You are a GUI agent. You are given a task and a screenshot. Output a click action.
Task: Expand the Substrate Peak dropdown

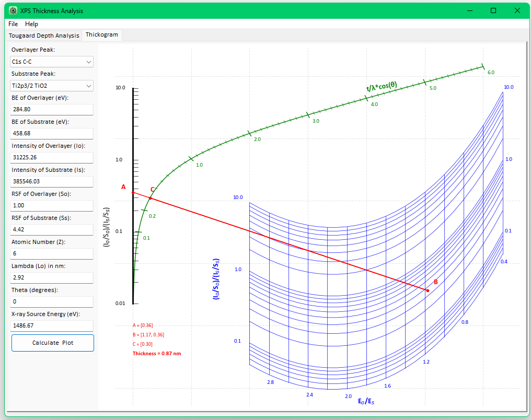(x=52, y=86)
